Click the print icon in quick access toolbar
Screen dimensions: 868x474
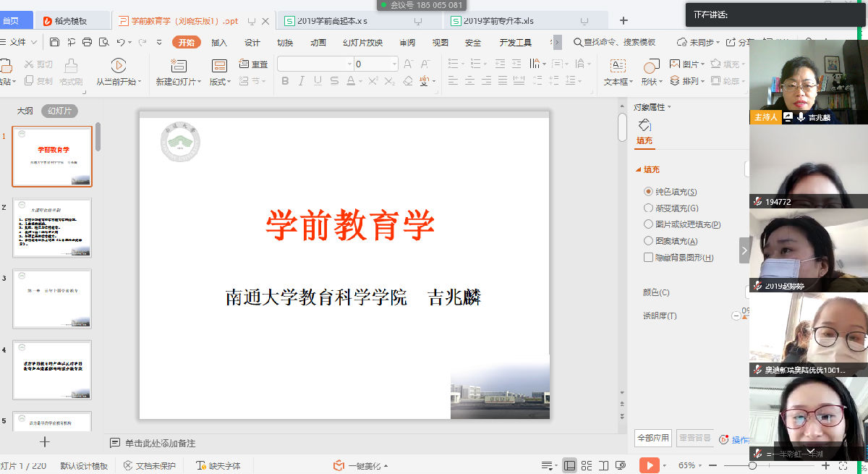(x=88, y=42)
